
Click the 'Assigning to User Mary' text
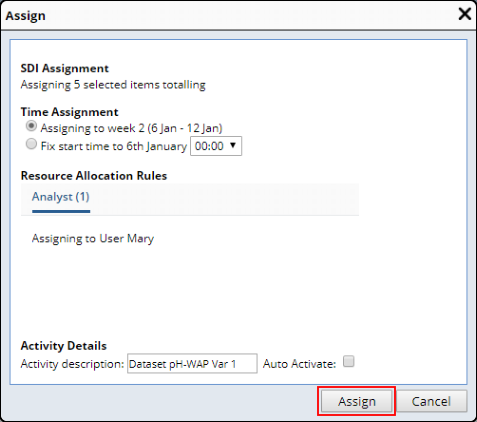pyautogui.click(x=93, y=239)
